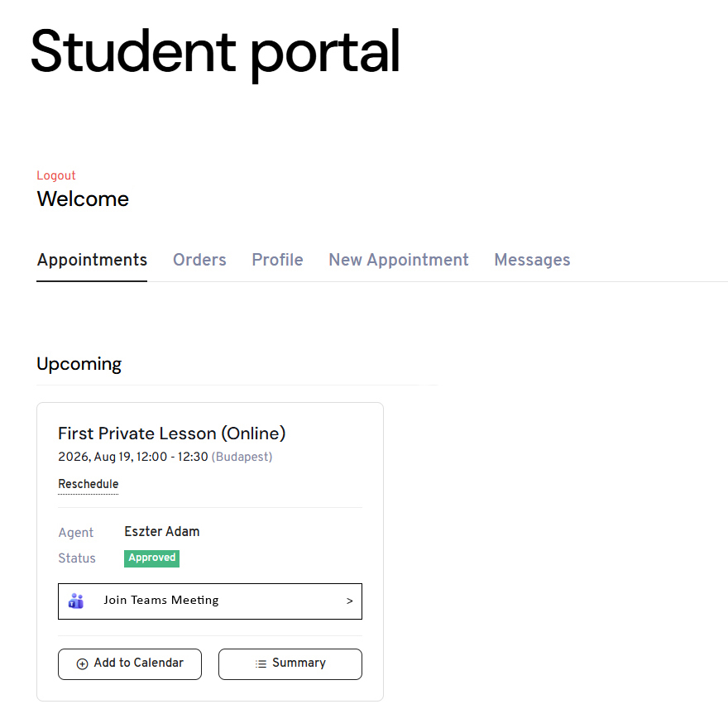The height and width of the screenshot is (728, 728).
Task: Click the Microsoft Teams icon
Action: (x=76, y=601)
